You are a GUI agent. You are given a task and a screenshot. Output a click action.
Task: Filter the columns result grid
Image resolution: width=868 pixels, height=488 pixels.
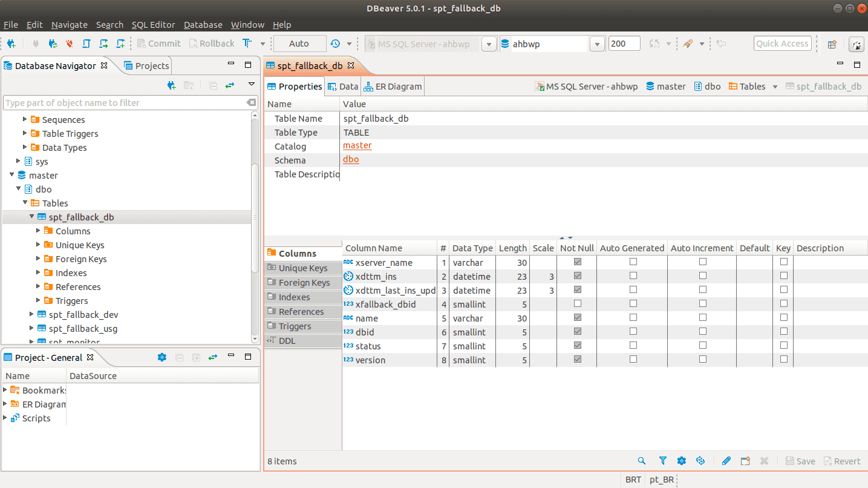click(x=662, y=461)
